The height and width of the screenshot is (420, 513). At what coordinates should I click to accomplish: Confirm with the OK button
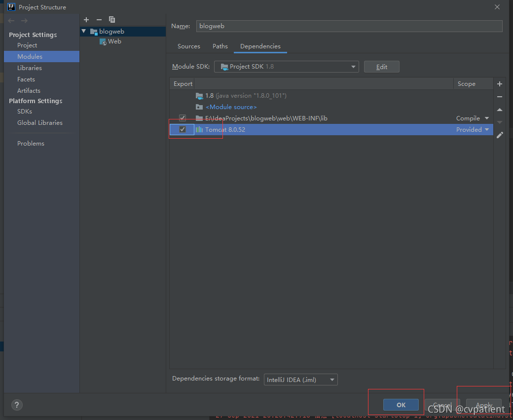pyautogui.click(x=401, y=405)
